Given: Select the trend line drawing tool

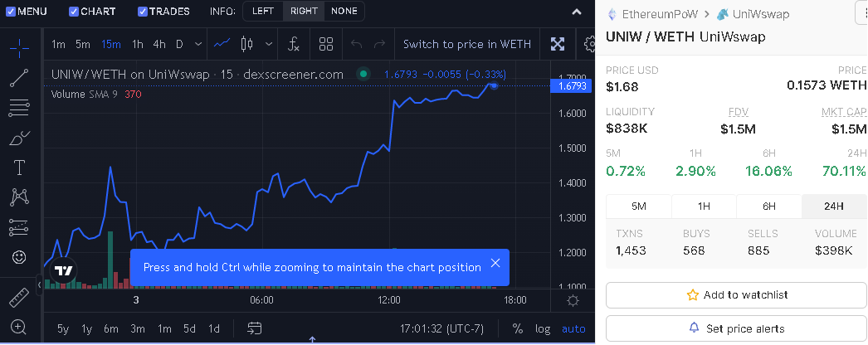Looking at the screenshot, I should coord(19,78).
